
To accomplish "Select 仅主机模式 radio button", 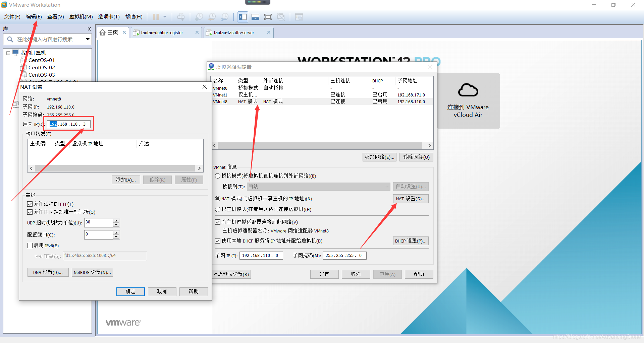I will click(x=218, y=209).
